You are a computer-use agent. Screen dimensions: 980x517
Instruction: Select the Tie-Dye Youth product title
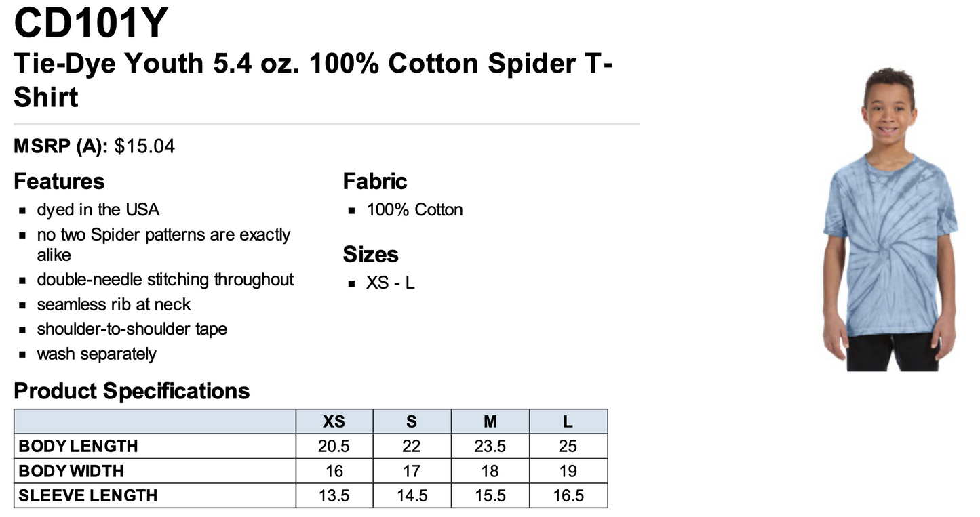point(313,80)
